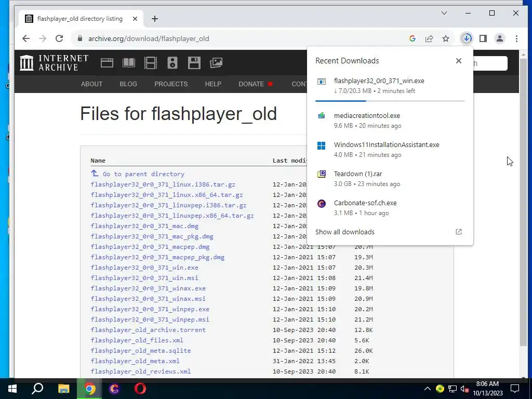The width and height of the screenshot is (532, 399).
Task: Open the DONATE menu item
Action: tap(256, 84)
